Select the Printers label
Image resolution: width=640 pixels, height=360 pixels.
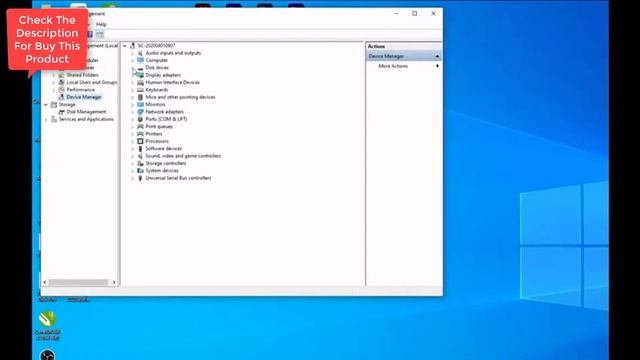point(154,134)
